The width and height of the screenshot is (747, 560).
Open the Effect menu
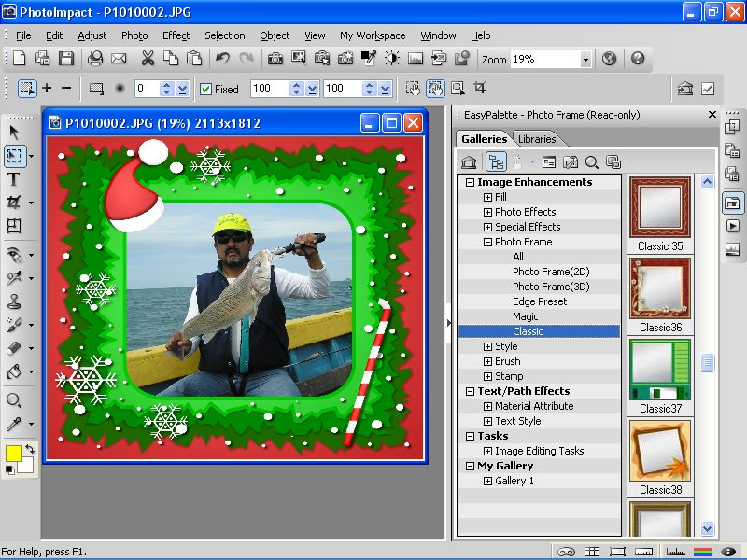tap(176, 35)
